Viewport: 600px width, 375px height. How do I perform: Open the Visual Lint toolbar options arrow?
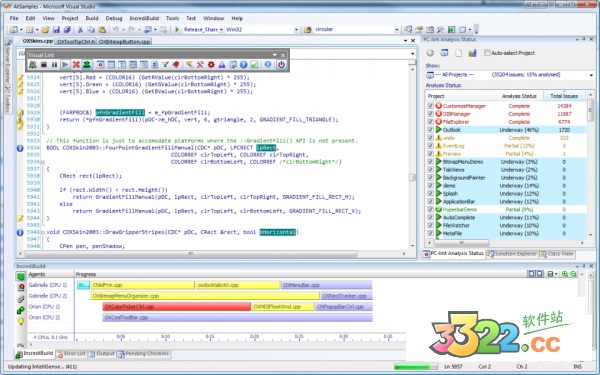click(x=274, y=55)
